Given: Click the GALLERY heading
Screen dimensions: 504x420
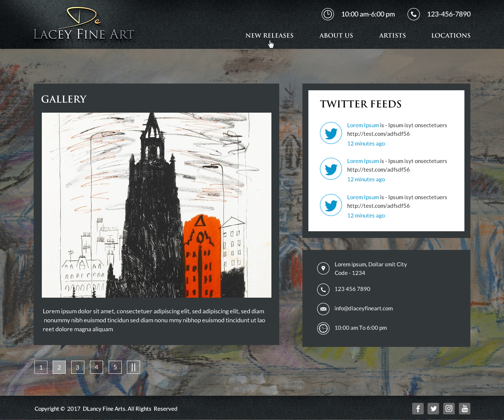Looking at the screenshot, I should pyautogui.click(x=64, y=99).
